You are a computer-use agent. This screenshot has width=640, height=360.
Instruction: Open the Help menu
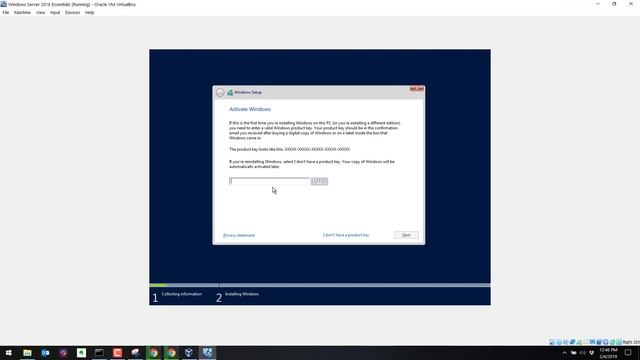(x=89, y=13)
